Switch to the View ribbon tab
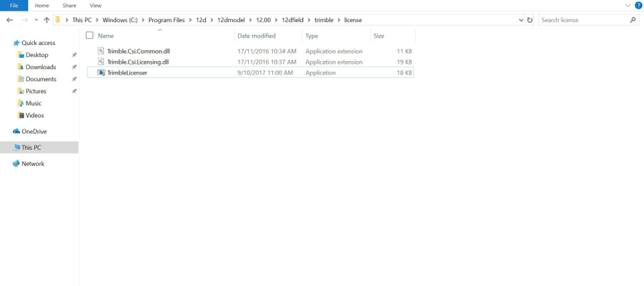Image resolution: width=644 pixels, height=286 pixels. coord(96,5)
